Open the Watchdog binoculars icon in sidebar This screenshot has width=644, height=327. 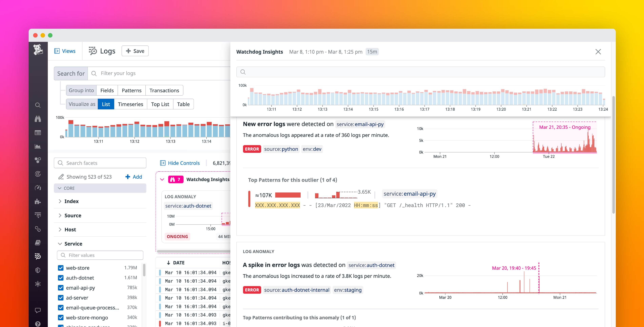(38, 119)
